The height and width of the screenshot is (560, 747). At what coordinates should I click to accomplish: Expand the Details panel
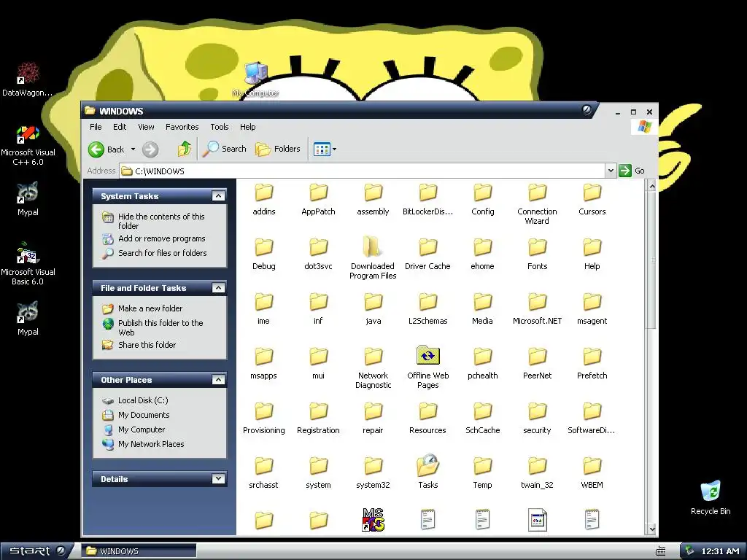click(218, 479)
